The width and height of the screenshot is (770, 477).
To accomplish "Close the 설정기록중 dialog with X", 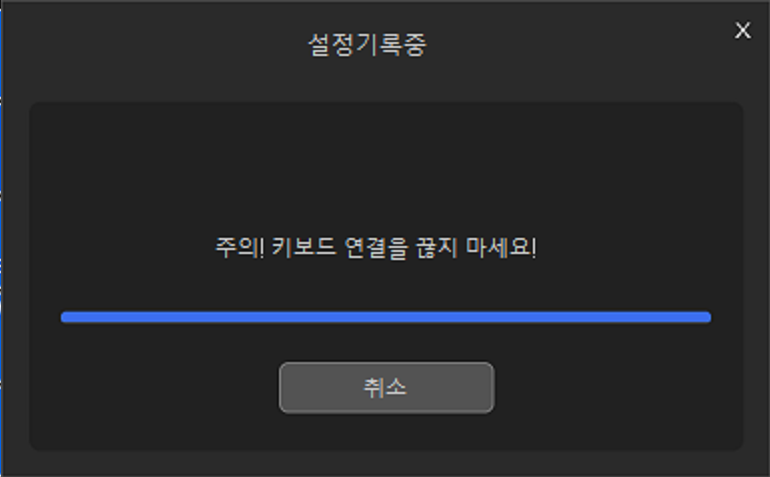I will tap(742, 30).
